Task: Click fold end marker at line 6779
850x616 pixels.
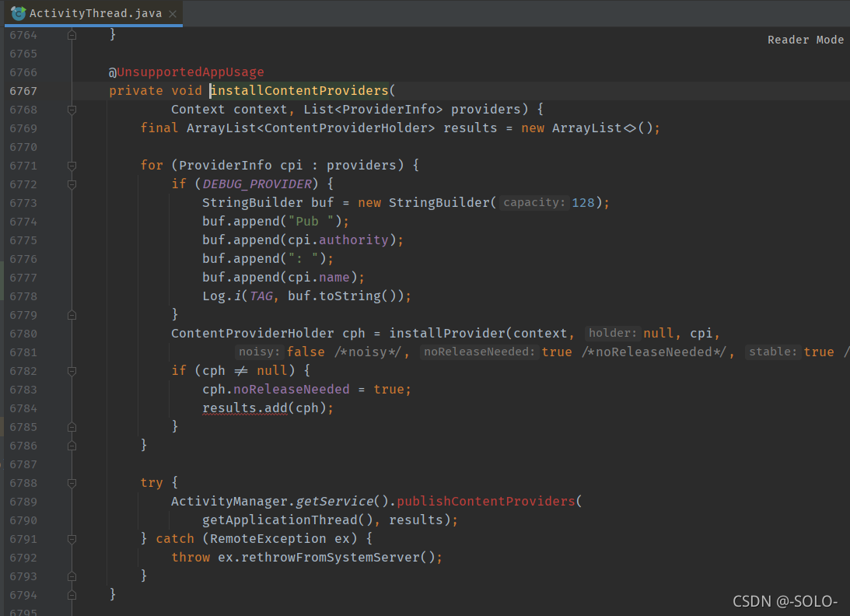Action: click(72, 315)
